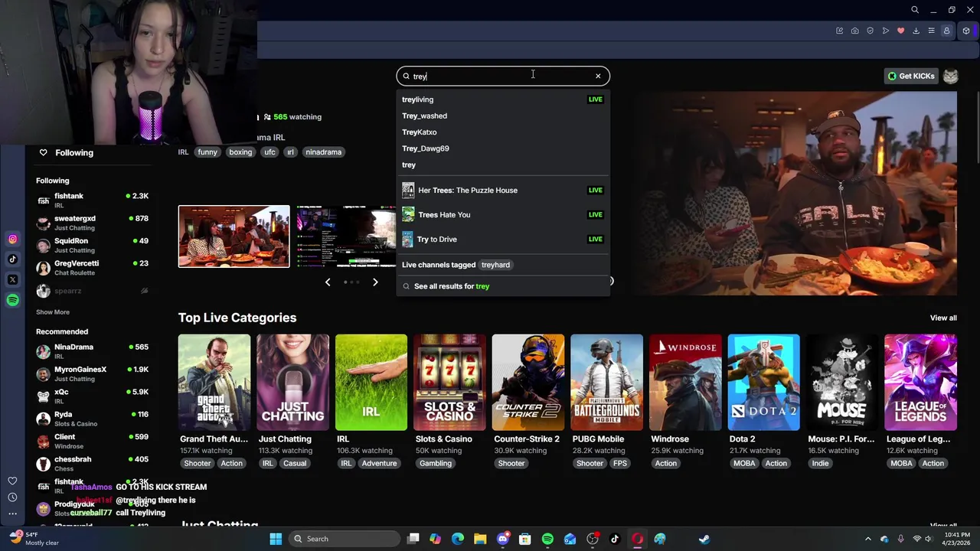This screenshot has height=551, width=980.
Task: Open Discord from the taskbar
Action: click(502, 539)
